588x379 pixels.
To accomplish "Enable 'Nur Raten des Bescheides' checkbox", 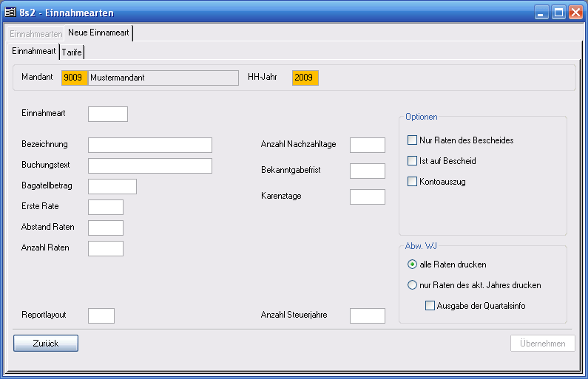I will click(x=413, y=140).
